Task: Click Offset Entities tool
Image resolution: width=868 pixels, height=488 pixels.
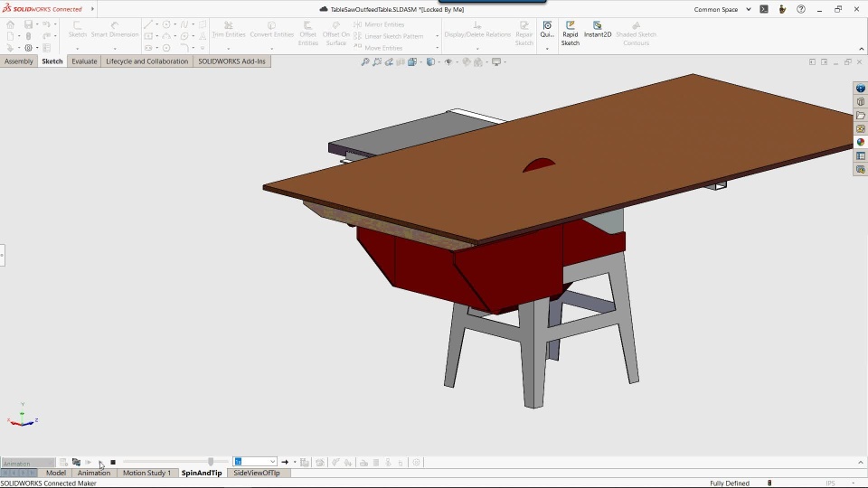Action: 307,33
